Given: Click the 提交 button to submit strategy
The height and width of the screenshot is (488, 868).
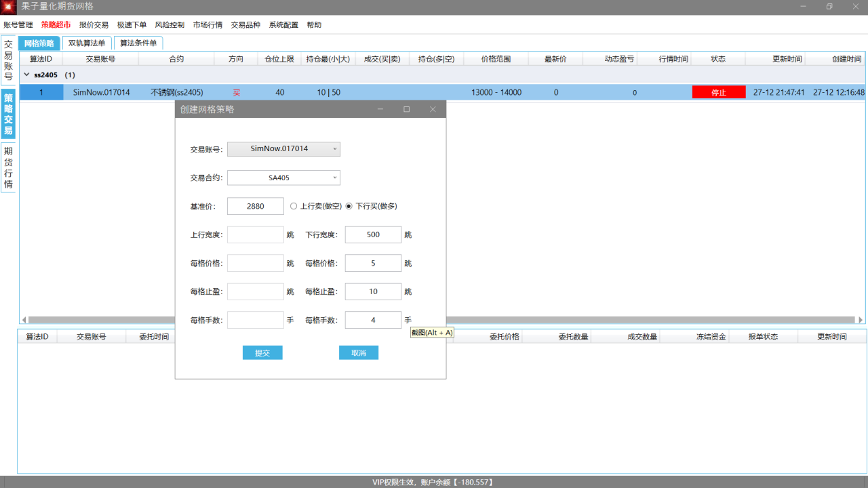Looking at the screenshot, I should tap(262, 352).
